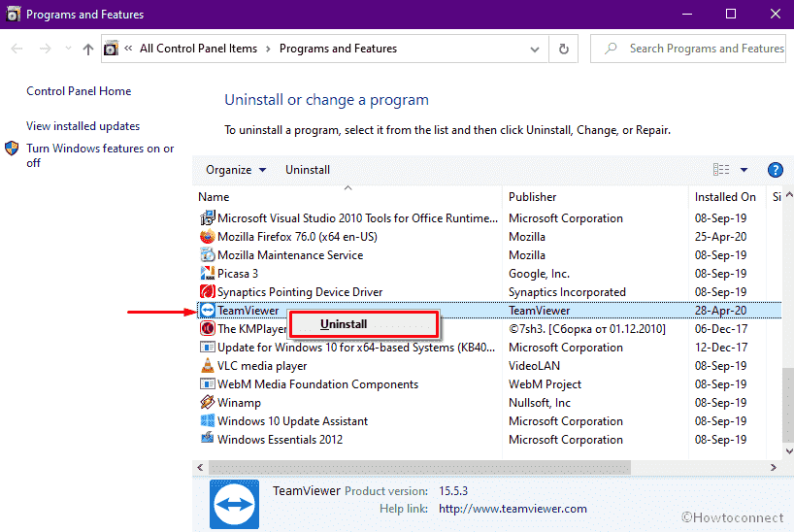
Task: Open the help question mark icon
Action: 775,170
